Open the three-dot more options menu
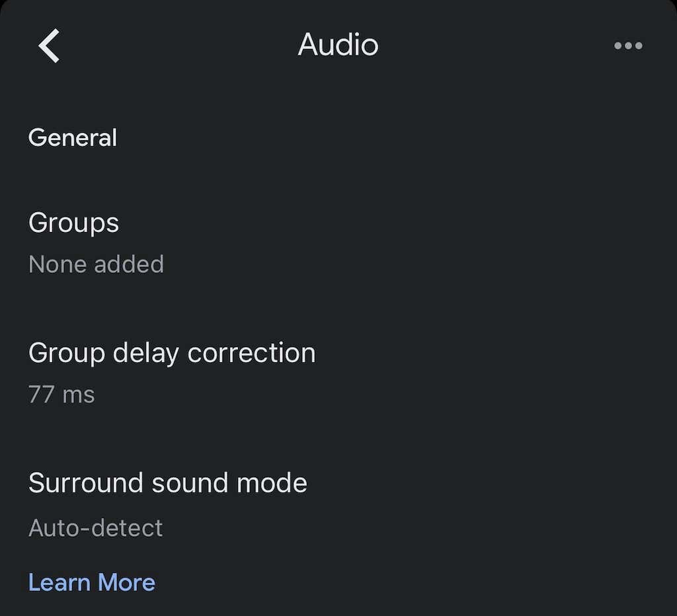This screenshot has width=677, height=616. point(627,46)
